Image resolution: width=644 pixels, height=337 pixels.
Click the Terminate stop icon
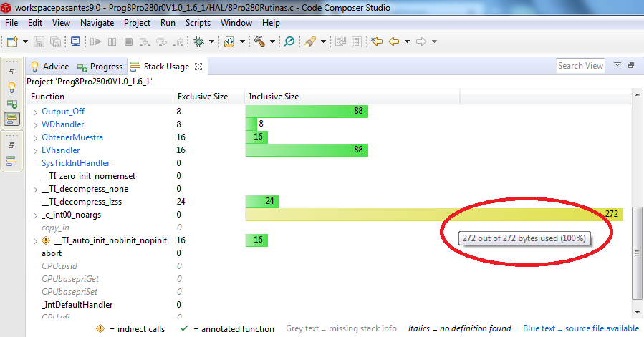128,41
